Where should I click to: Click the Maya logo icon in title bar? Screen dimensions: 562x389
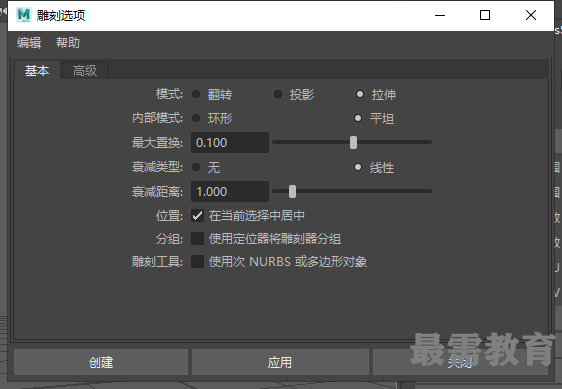(x=24, y=15)
